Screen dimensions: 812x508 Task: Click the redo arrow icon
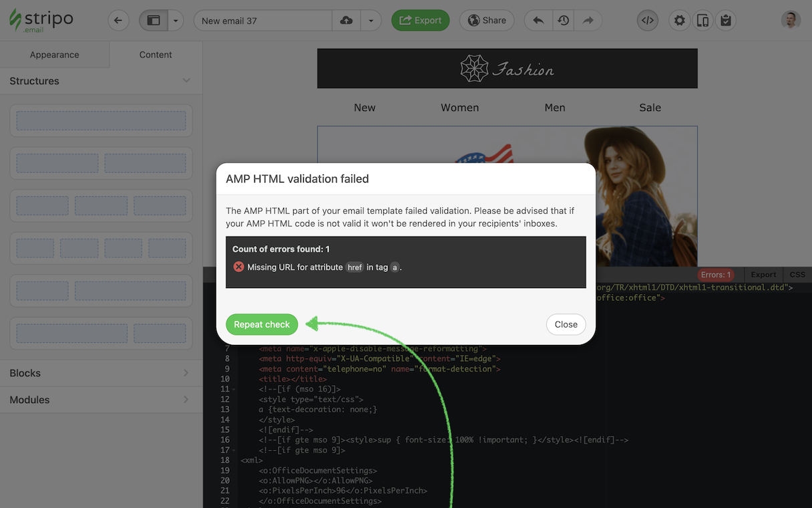[588, 20]
